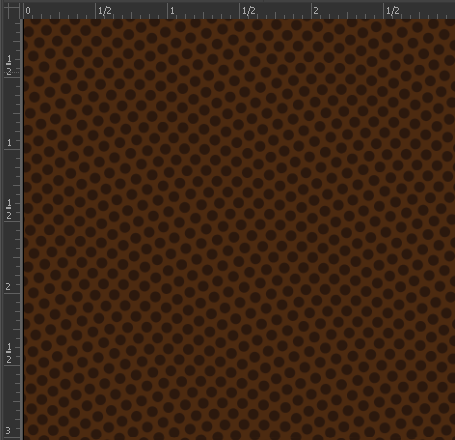This screenshot has height=440, width=455.
Task: Click the brown dotted pattern canvas center
Action: (x=239, y=230)
